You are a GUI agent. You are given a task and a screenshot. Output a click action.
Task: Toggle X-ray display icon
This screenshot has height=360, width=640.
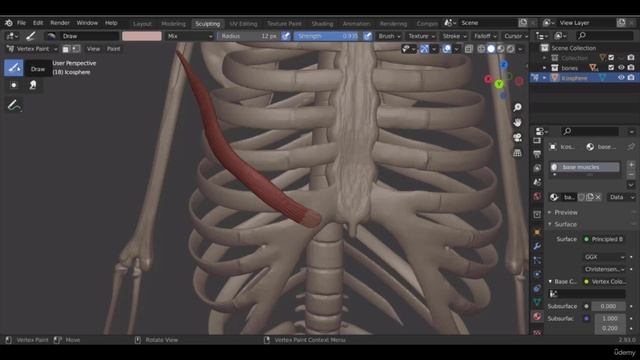469,49
